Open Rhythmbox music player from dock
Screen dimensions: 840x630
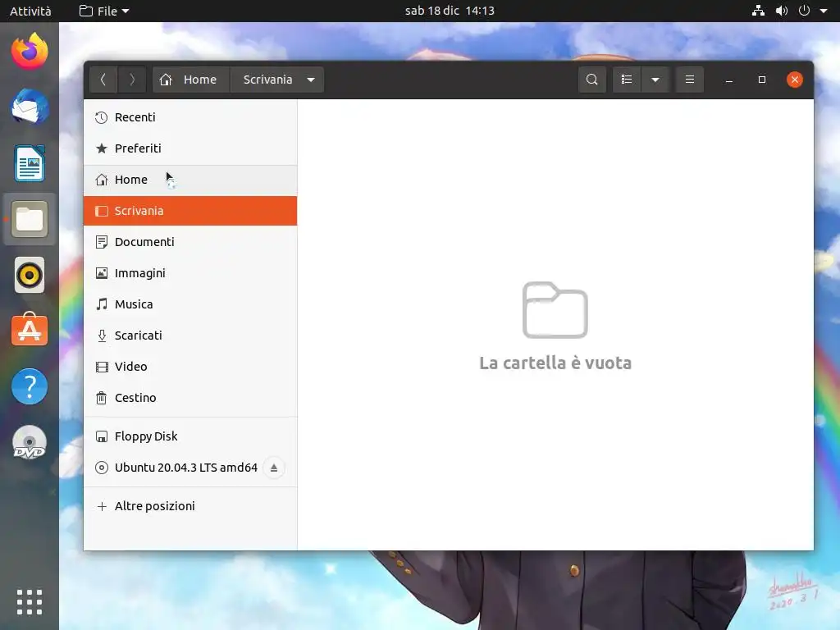coord(30,275)
